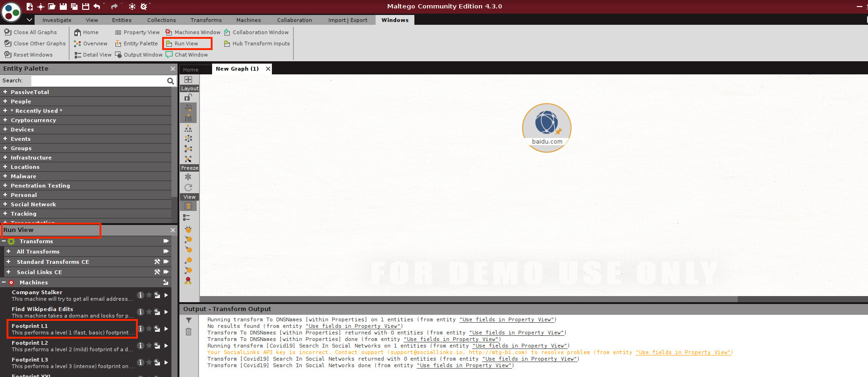Click the Save floppy disk icon
The image size is (868, 377).
pos(63,6)
